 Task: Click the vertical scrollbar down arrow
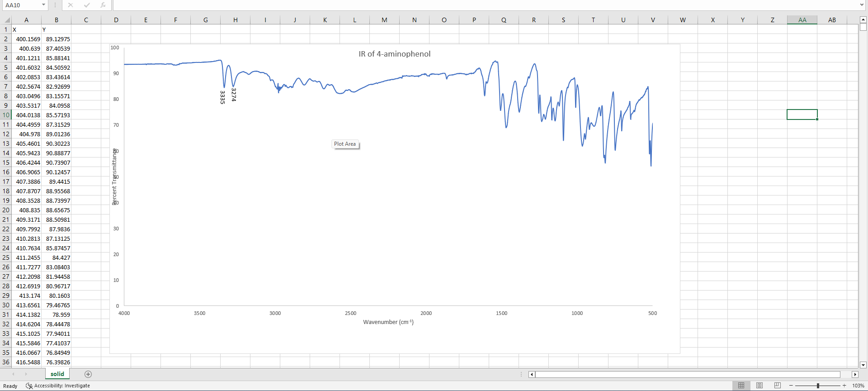(863, 365)
